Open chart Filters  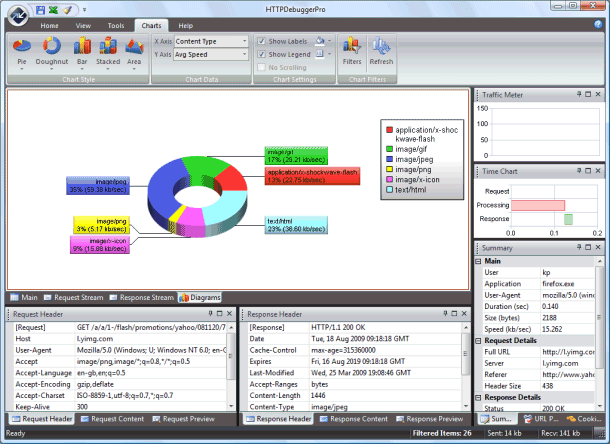pyautogui.click(x=352, y=51)
